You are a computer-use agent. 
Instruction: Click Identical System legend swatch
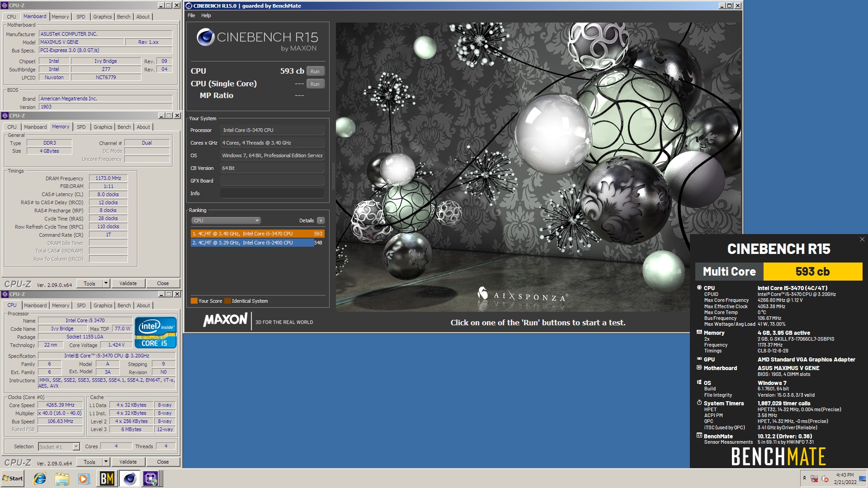coord(227,301)
